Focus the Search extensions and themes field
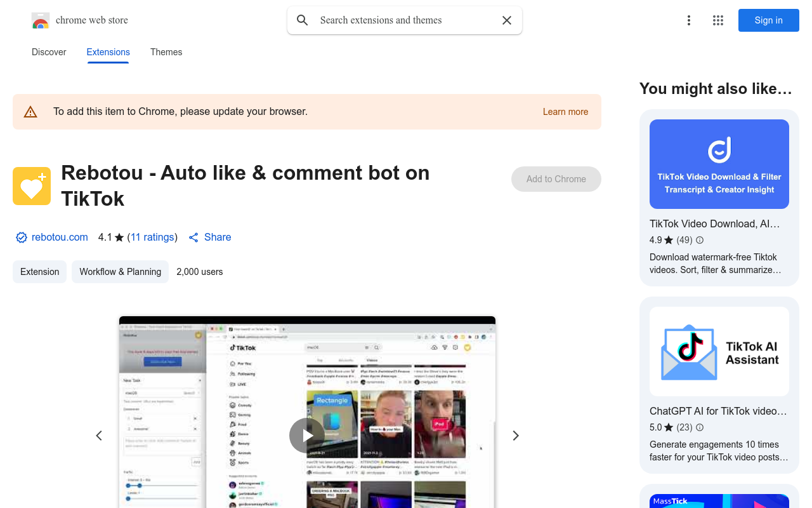Screen dimensions: 812x508 click(x=405, y=20)
